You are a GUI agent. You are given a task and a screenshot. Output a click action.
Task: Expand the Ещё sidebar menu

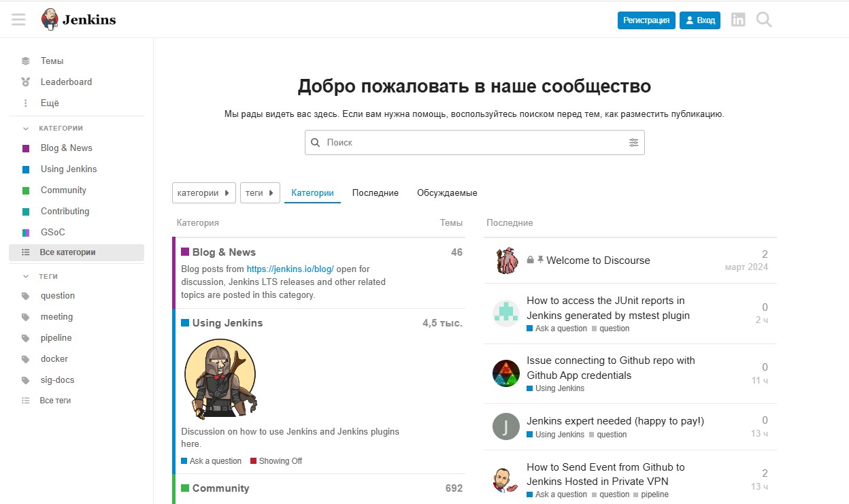50,103
